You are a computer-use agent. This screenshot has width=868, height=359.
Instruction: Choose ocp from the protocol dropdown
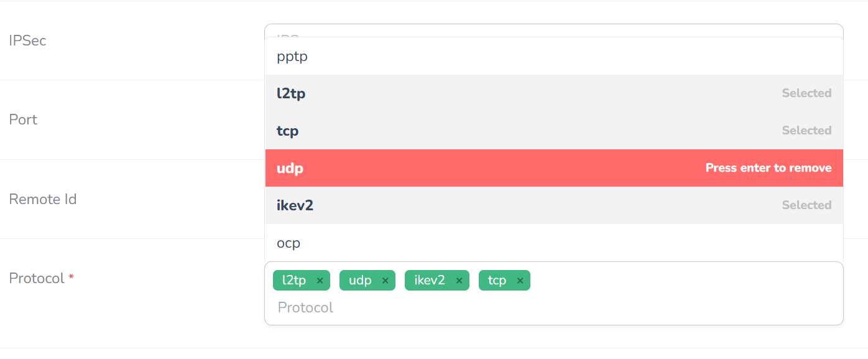pyautogui.click(x=553, y=243)
